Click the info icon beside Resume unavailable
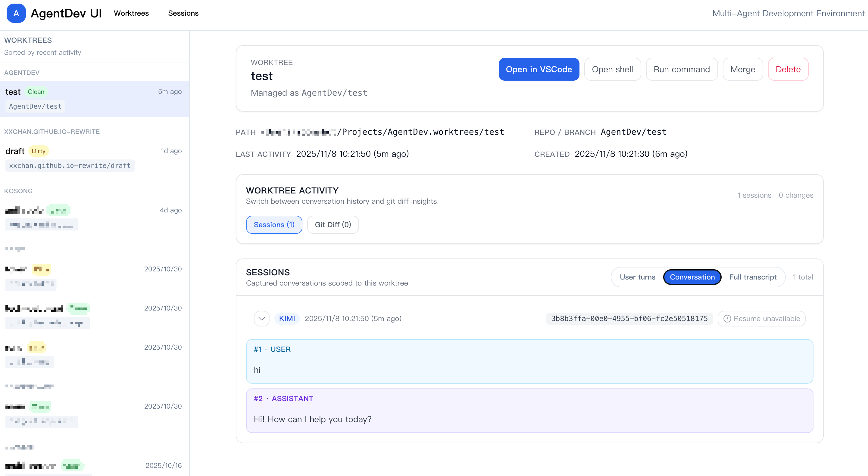The height and width of the screenshot is (476, 868). (x=727, y=318)
